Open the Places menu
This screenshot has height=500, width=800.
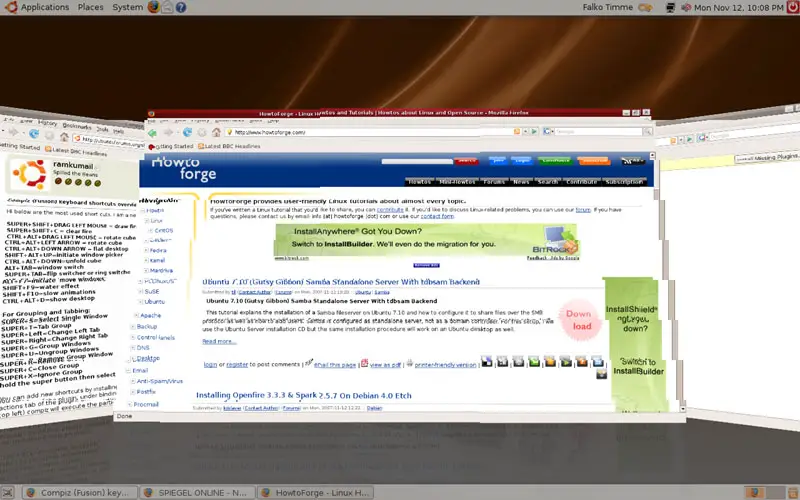tap(90, 7)
